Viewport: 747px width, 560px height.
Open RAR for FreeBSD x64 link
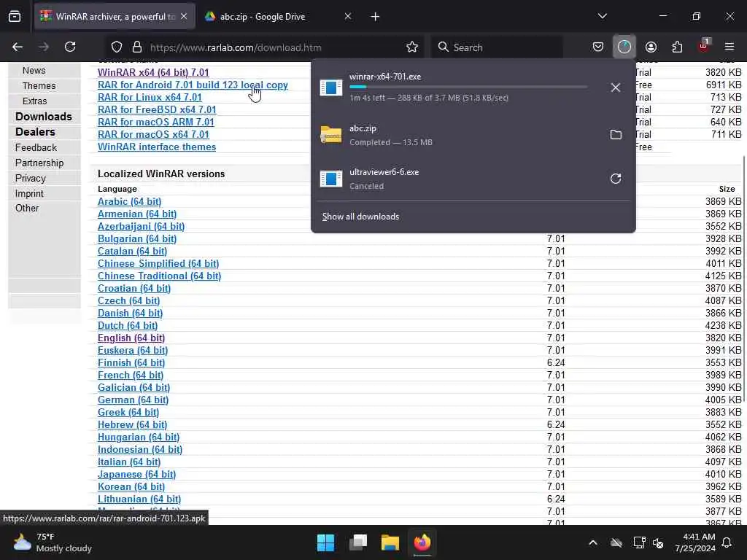(157, 109)
